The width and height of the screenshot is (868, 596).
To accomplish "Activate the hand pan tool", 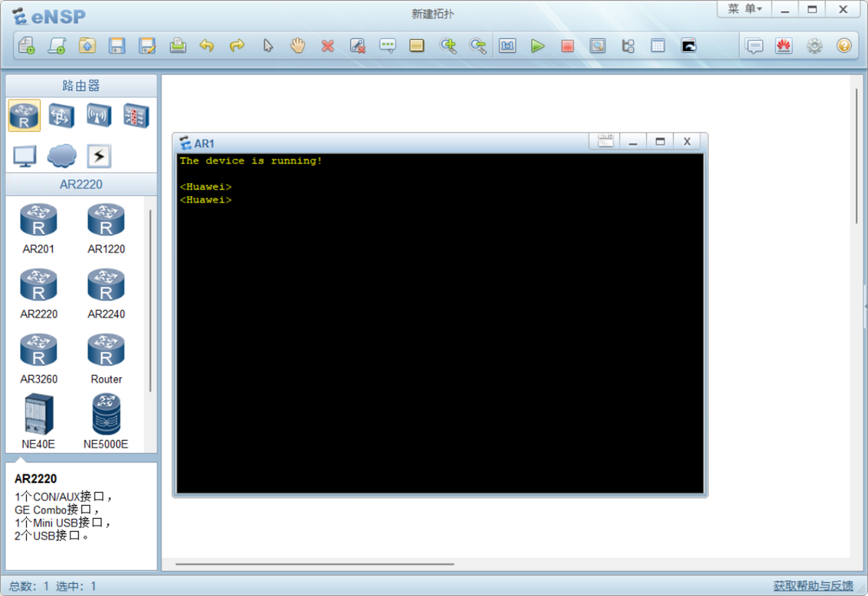I will 297,46.
